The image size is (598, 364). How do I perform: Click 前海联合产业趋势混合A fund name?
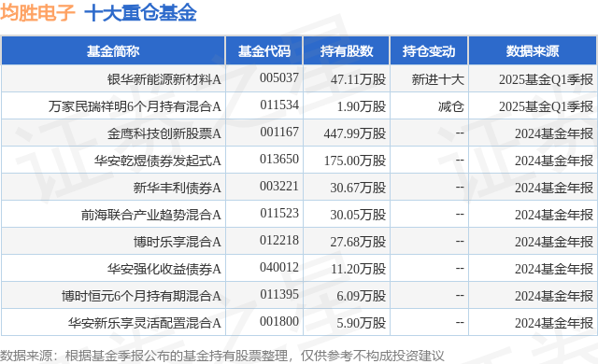pos(151,215)
